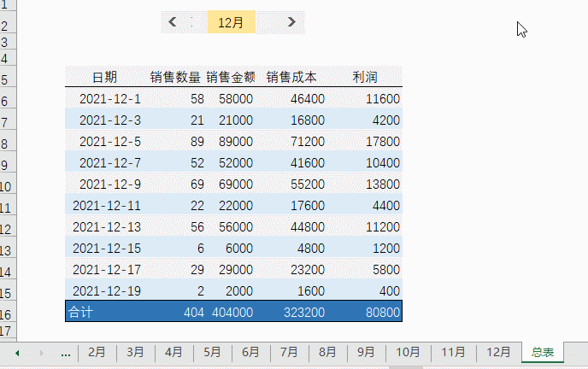Select date cell 2021-12-1
Viewport: 588px width, 369px height.
pyautogui.click(x=110, y=99)
